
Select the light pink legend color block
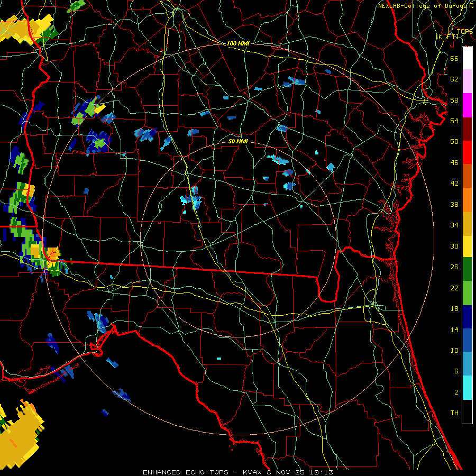point(467,81)
